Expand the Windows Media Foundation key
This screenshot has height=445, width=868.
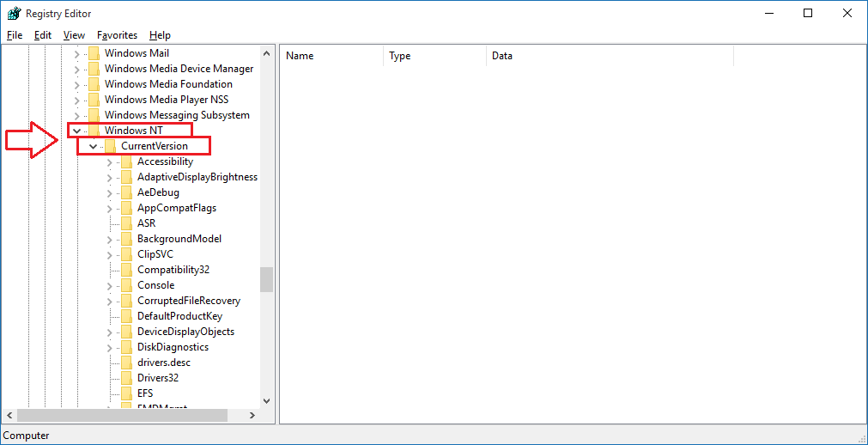[x=77, y=85]
